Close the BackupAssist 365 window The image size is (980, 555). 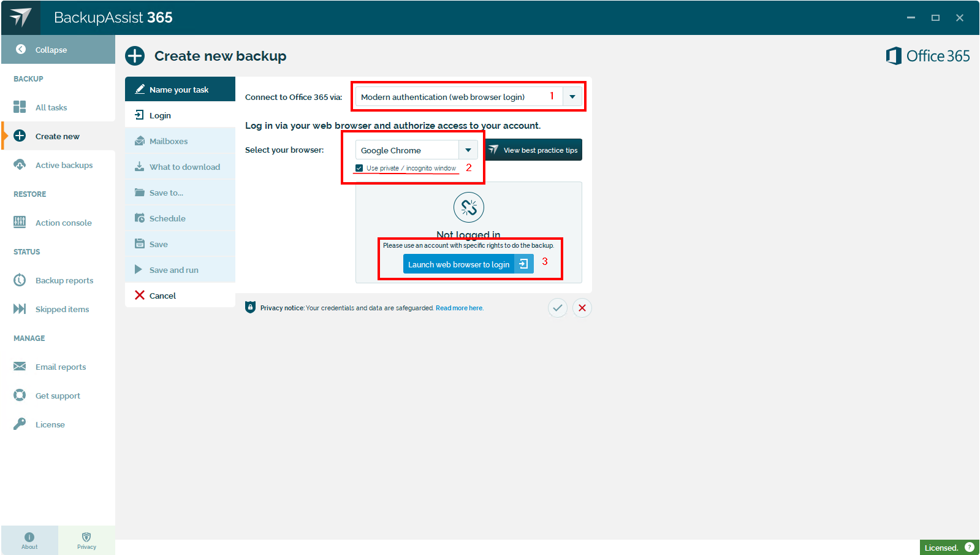pos(960,18)
